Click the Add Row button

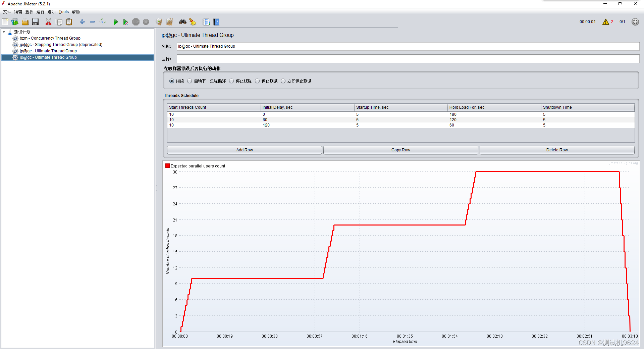pos(245,150)
